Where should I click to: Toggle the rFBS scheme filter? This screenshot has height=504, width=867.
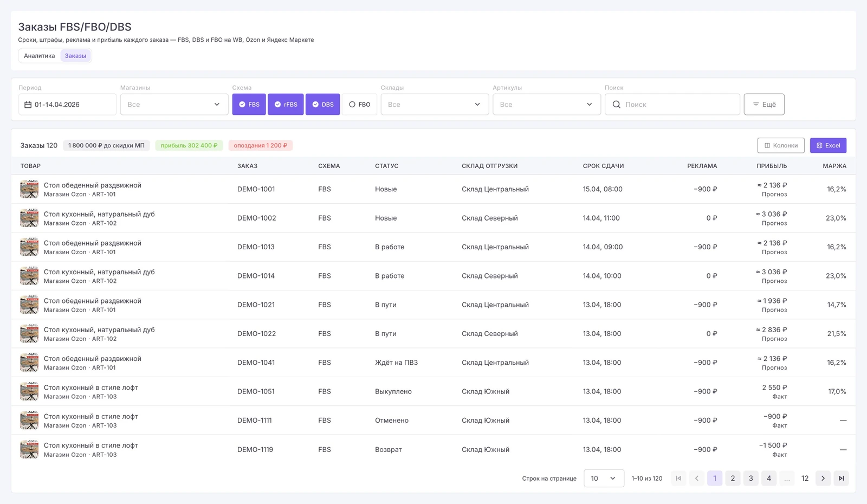[x=286, y=105]
